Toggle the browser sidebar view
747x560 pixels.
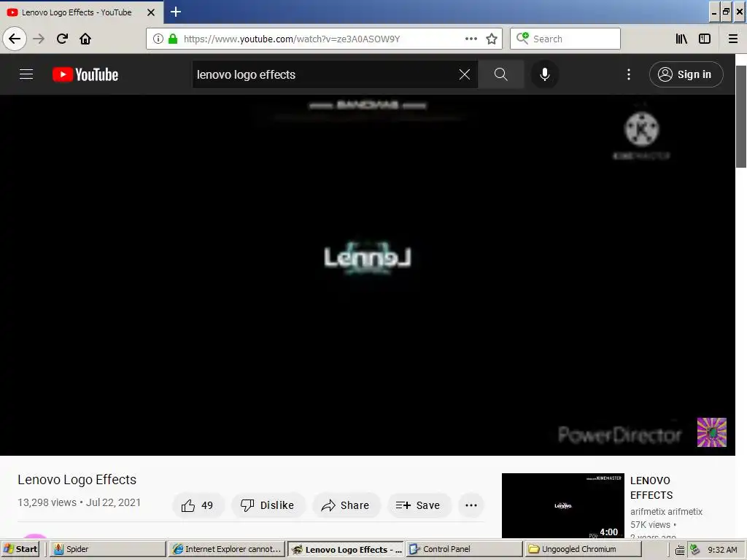(705, 39)
